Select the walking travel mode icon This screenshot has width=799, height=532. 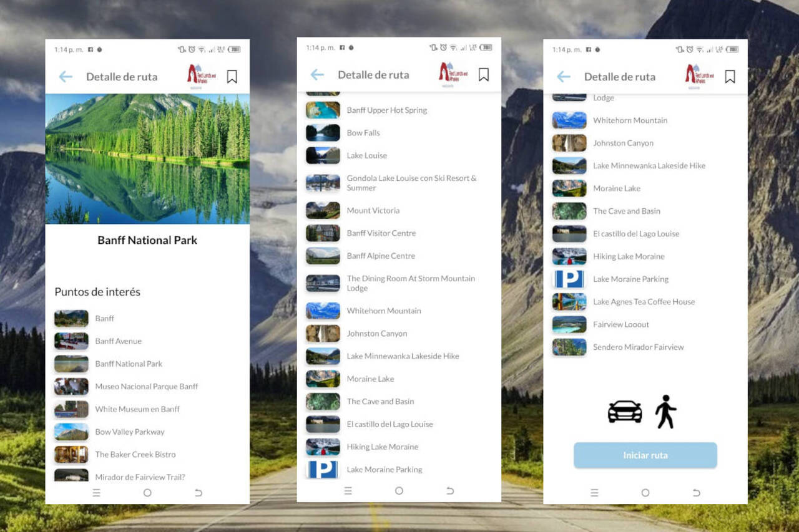click(666, 412)
